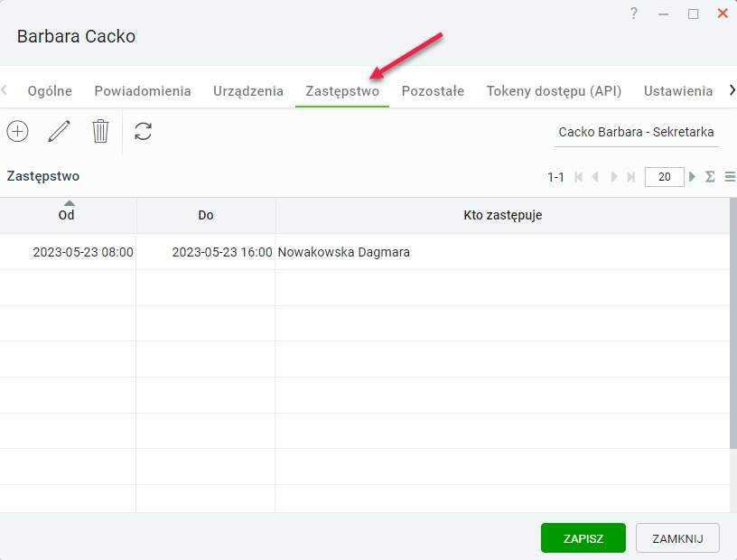Switch to the Ogólne tab

point(50,90)
